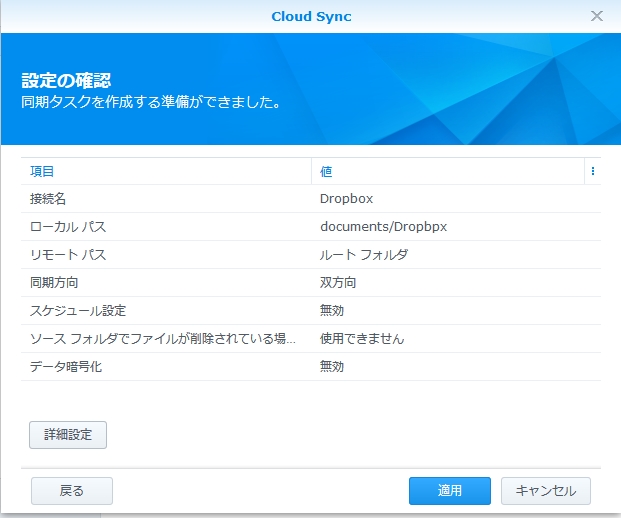Select the documents/Dropbpx path value
621x518 pixels.
(383, 227)
